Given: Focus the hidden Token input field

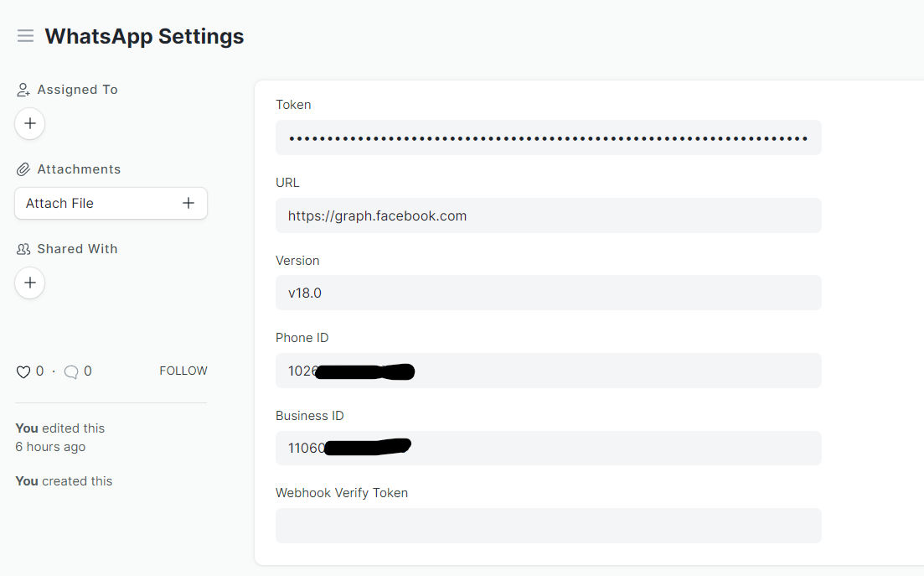Looking at the screenshot, I should pyautogui.click(x=548, y=138).
